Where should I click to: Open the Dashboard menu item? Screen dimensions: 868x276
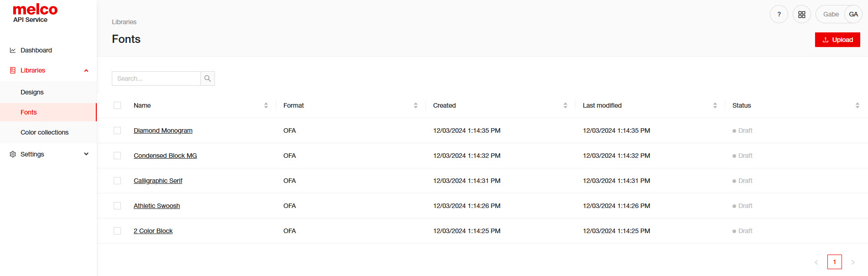[48, 50]
